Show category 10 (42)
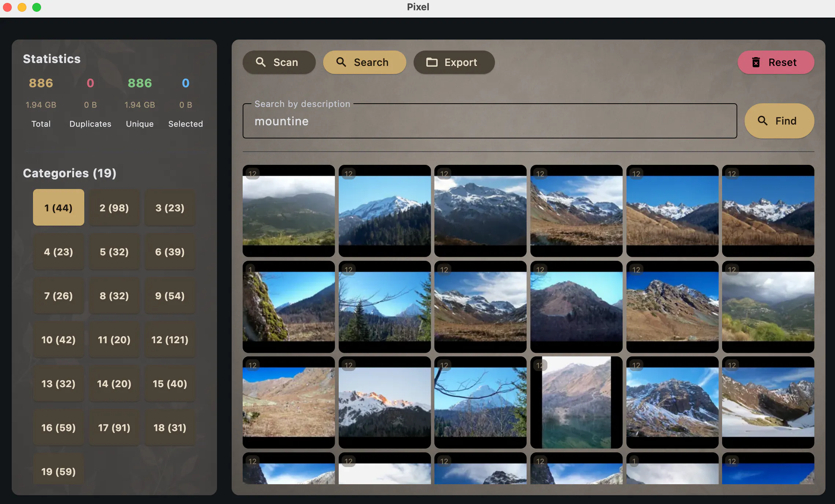The width and height of the screenshot is (835, 504). click(x=59, y=340)
